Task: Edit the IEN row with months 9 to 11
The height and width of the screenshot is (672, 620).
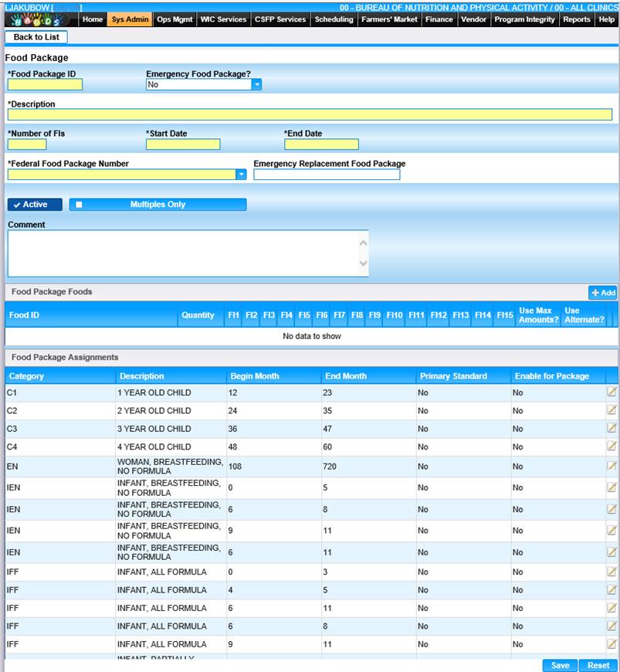Action: pos(612,530)
